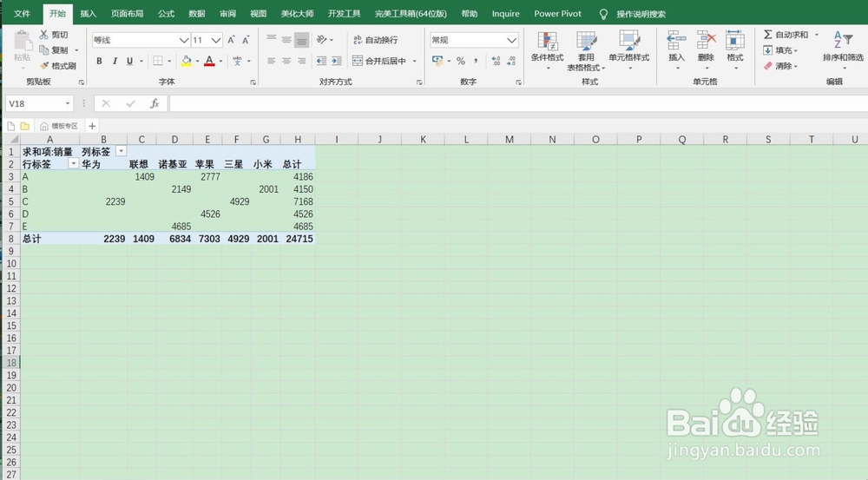Apply the red font color A
The width and height of the screenshot is (868, 480).
(209, 61)
